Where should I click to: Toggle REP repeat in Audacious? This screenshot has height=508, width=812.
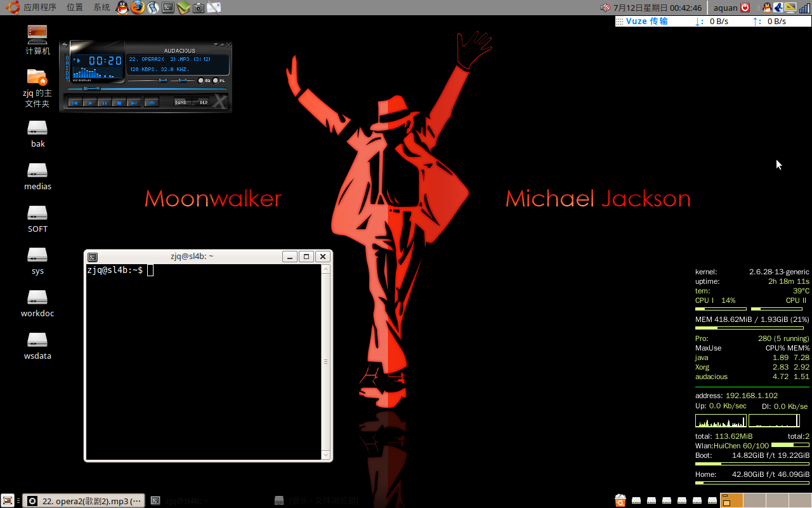point(201,103)
